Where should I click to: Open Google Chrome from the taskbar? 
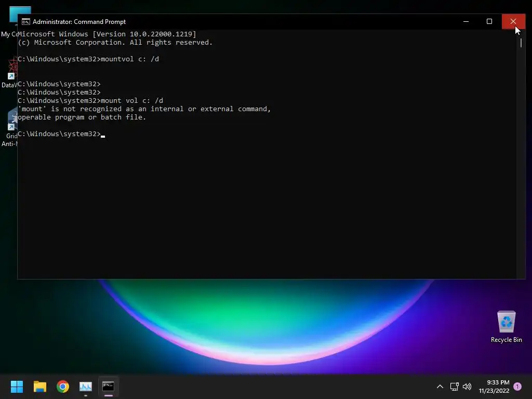63,387
